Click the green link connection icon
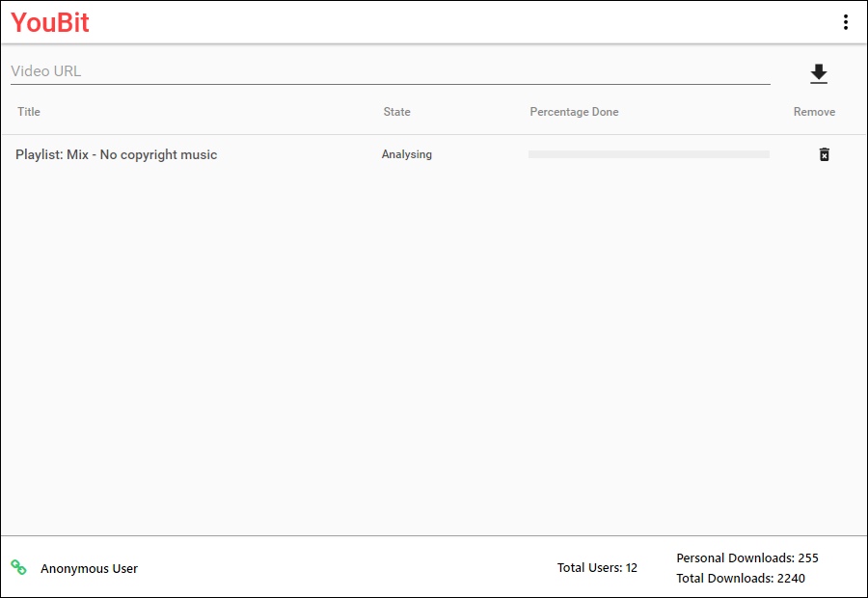Viewport: 868px width, 598px height. 18,567
